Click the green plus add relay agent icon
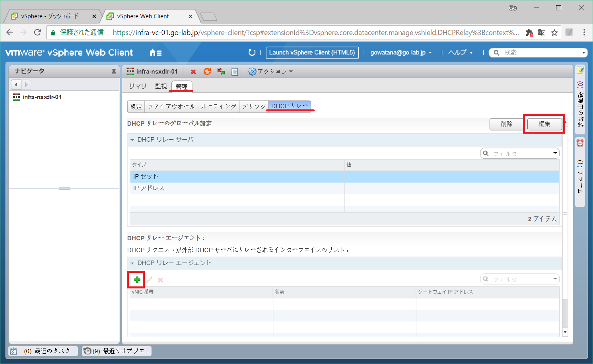The image size is (593, 364). tap(137, 280)
